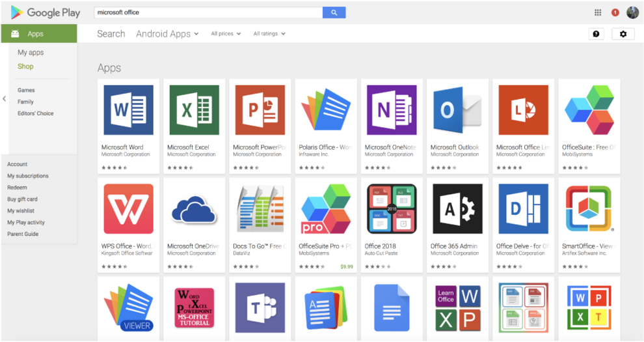
Task: Click the Microsoft Word title text
Action: point(122,147)
